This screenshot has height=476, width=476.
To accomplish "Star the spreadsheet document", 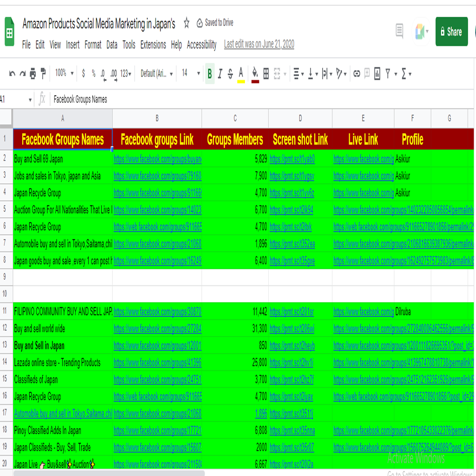I will click(x=186, y=23).
